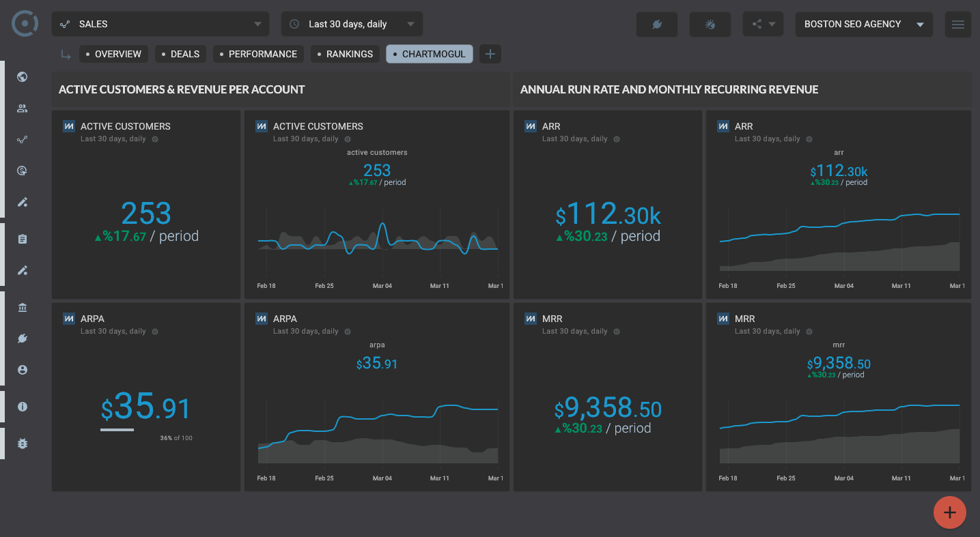Open the 'Last 30 days, daily' date range dropdown
Image resolution: width=980 pixels, height=537 pixels.
352,24
